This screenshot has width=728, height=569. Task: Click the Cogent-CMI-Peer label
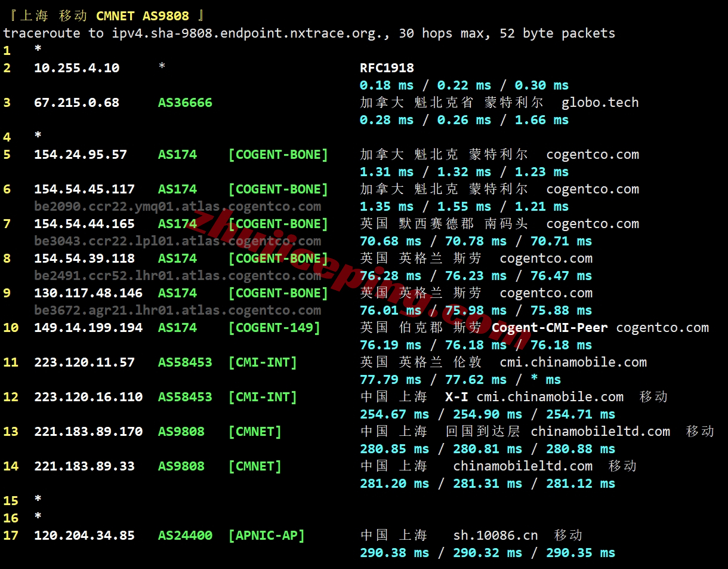pos(550,328)
